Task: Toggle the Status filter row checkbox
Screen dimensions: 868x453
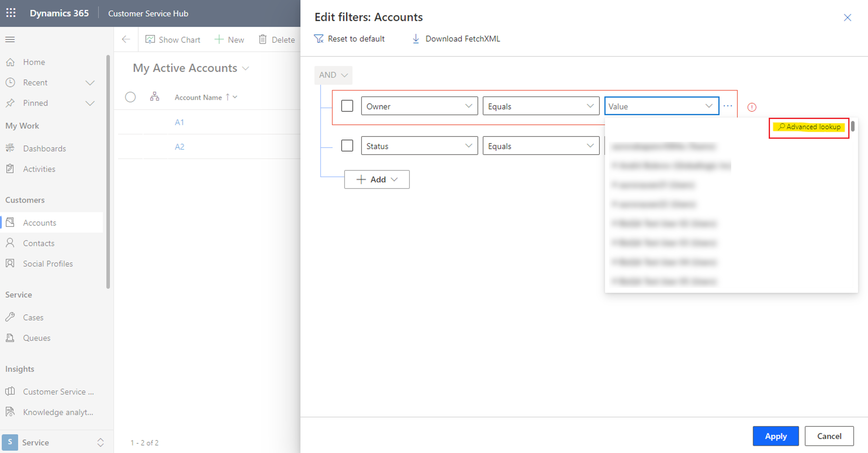Action: pos(347,146)
